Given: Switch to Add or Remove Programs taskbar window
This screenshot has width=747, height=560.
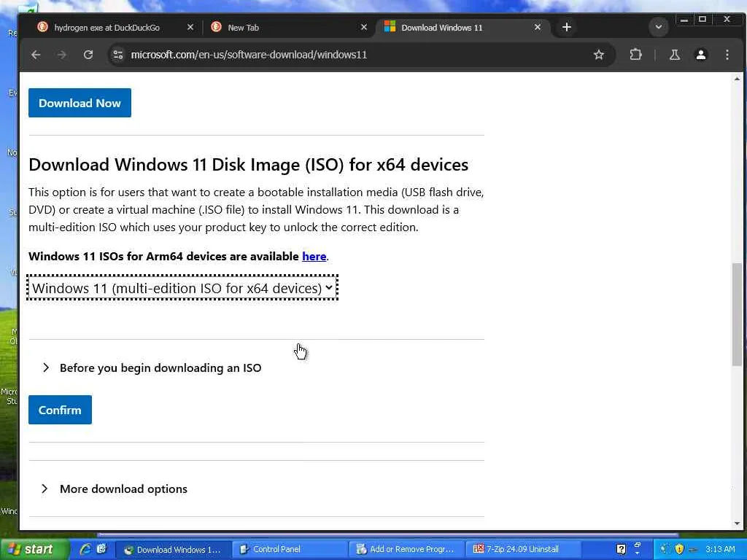Looking at the screenshot, I should [x=407, y=550].
